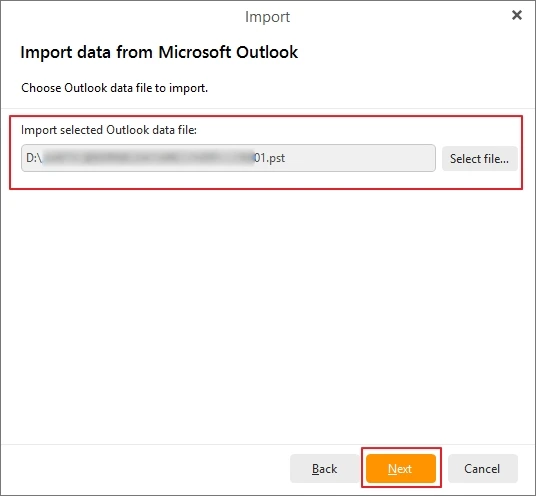The height and width of the screenshot is (496, 536).
Task: Browse for a different PST via Select file...
Action: (479, 159)
